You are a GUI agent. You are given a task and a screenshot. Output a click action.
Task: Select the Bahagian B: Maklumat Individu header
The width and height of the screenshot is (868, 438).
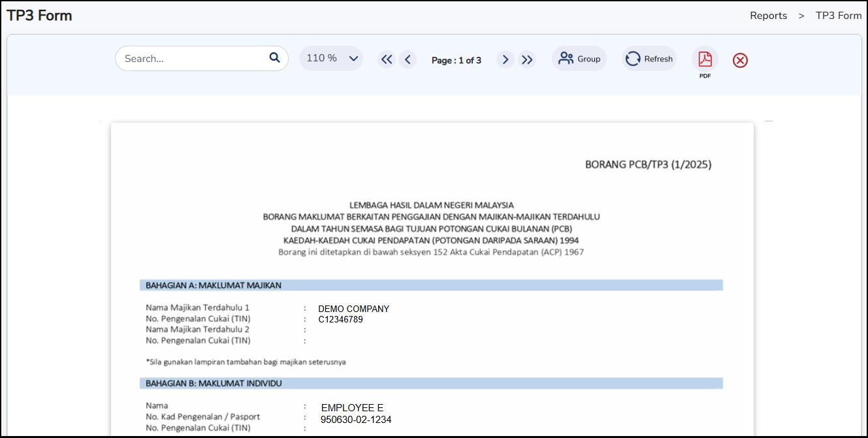214,383
